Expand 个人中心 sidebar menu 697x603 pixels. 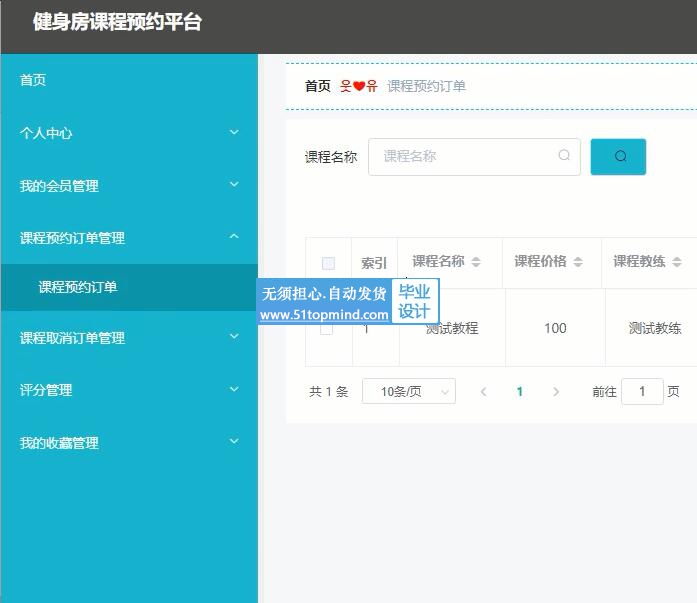(x=129, y=133)
